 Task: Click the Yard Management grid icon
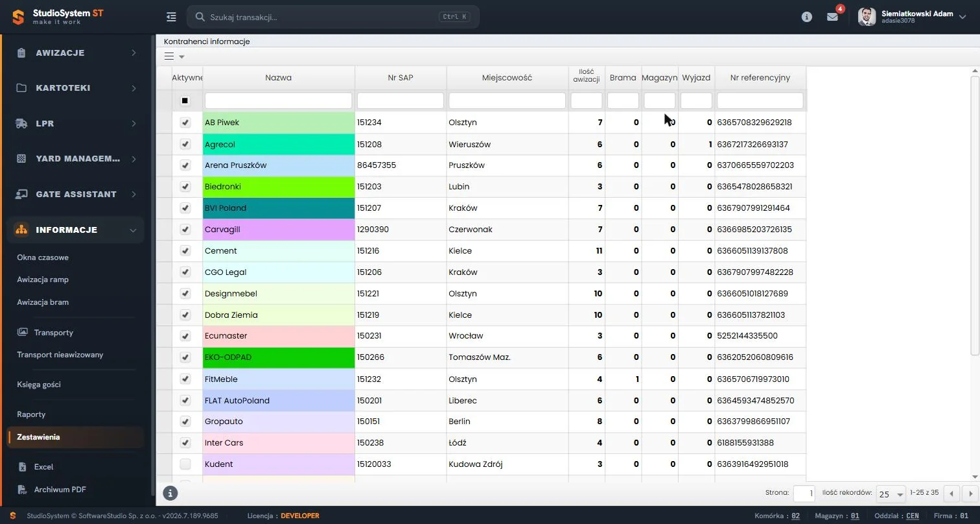[x=21, y=159]
